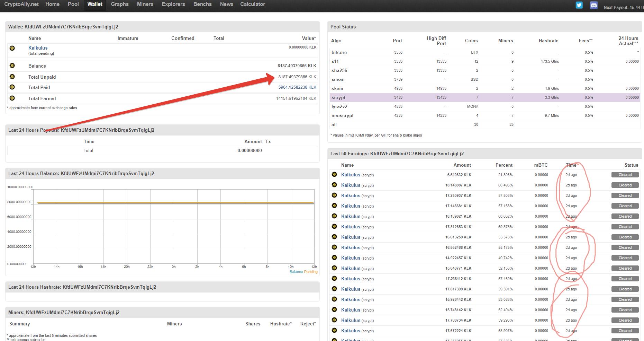
Task: Click coin icon of 16.613259 KLK earning
Action: point(334,237)
